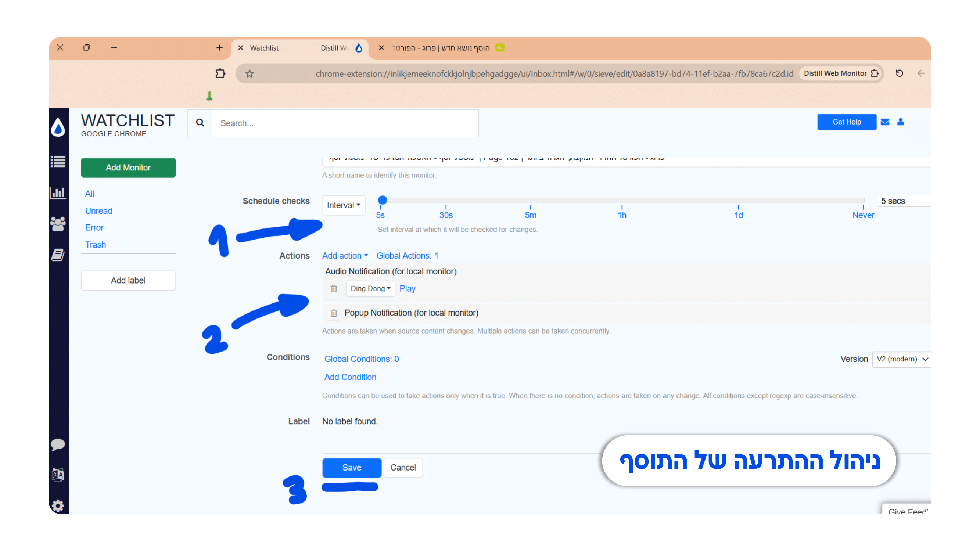Click the translate icon in sidebar

pyautogui.click(x=58, y=474)
